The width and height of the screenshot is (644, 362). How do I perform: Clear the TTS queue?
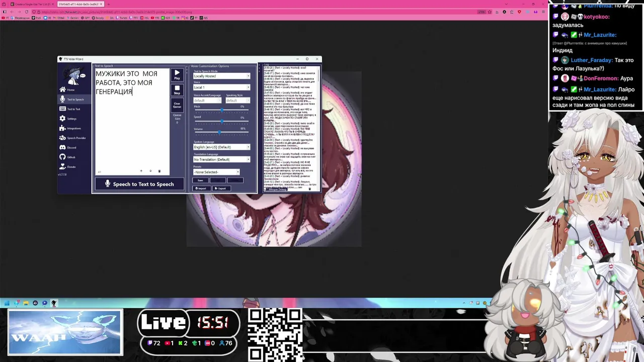coord(177,105)
